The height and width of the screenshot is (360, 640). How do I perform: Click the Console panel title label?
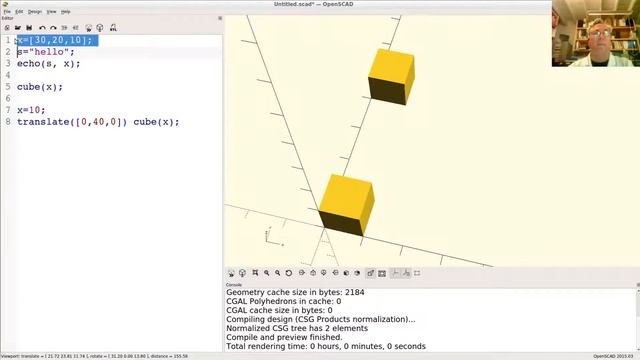click(234, 285)
